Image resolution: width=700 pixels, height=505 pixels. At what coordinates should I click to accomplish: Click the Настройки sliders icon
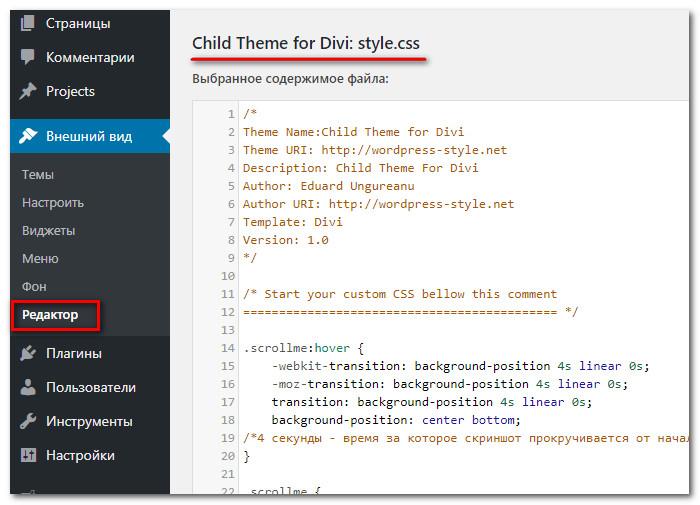(x=27, y=455)
